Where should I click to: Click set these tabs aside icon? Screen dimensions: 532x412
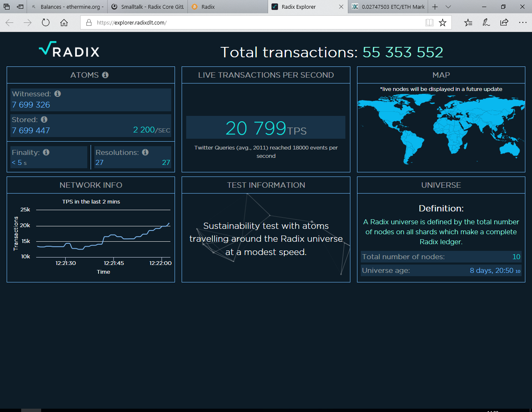click(x=20, y=7)
